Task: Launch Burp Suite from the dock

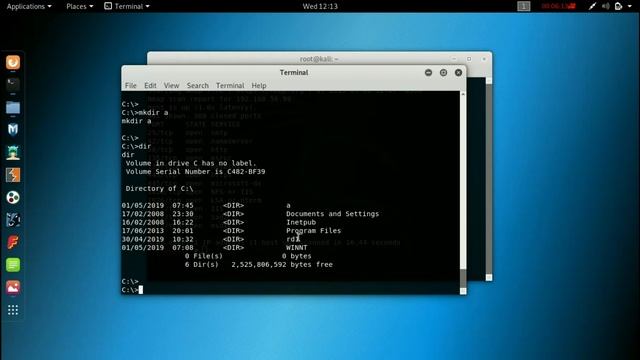Action: pos(13,175)
